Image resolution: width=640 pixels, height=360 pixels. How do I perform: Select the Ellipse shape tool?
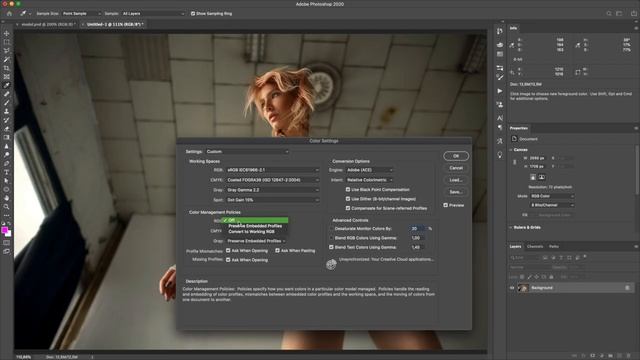7,189
